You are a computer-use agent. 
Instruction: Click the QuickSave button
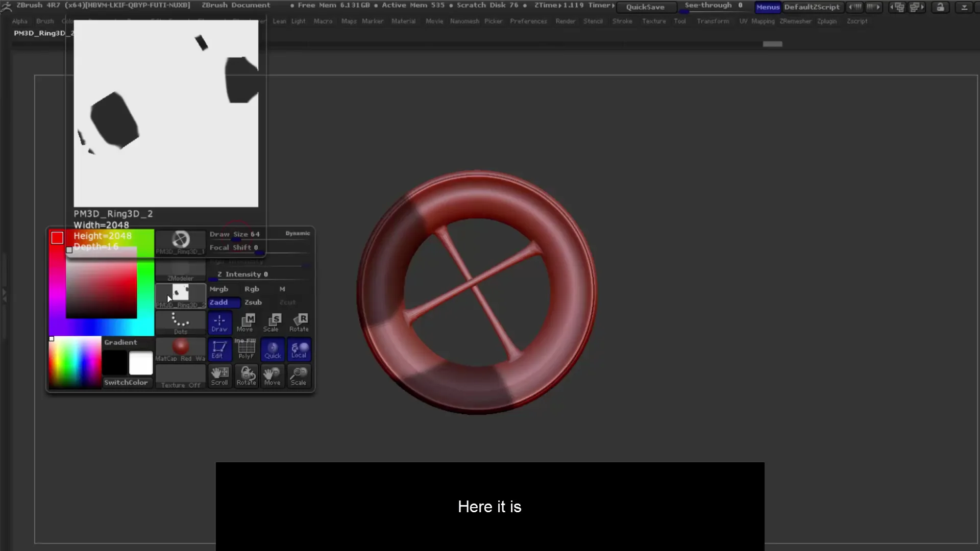(646, 7)
